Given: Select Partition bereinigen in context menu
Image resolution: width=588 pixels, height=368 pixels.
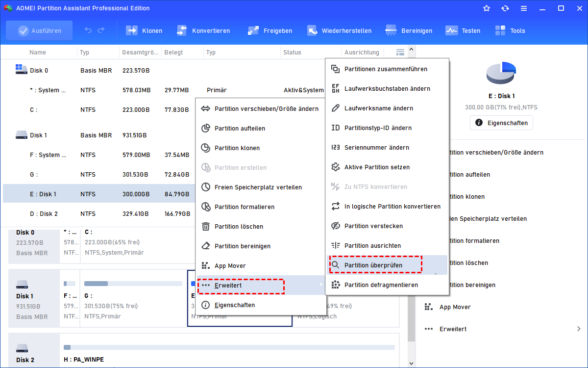Looking at the screenshot, I should click(x=260, y=246).
